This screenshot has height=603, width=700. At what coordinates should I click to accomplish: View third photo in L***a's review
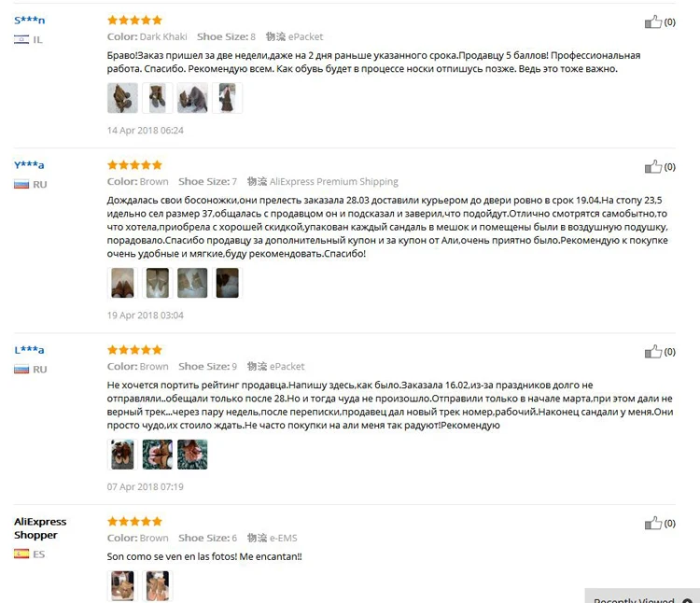[x=192, y=455]
